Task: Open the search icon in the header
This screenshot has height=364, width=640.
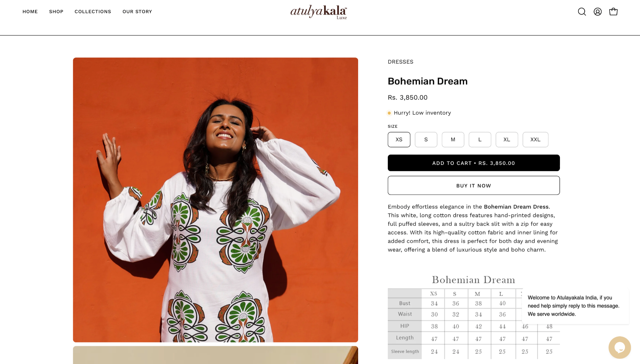Action: tap(582, 12)
